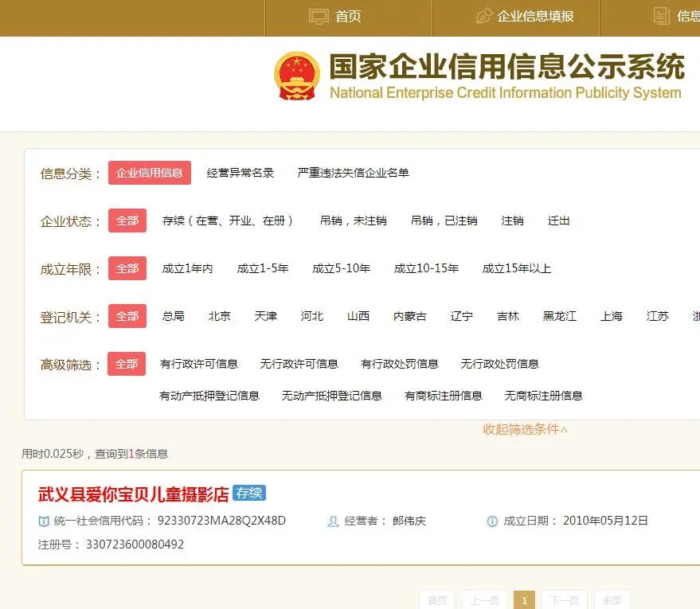The width and height of the screenshot is (700, 609).
Task: Filter by 存续（在营、开业、在册）status
Action: pos(228,221)
